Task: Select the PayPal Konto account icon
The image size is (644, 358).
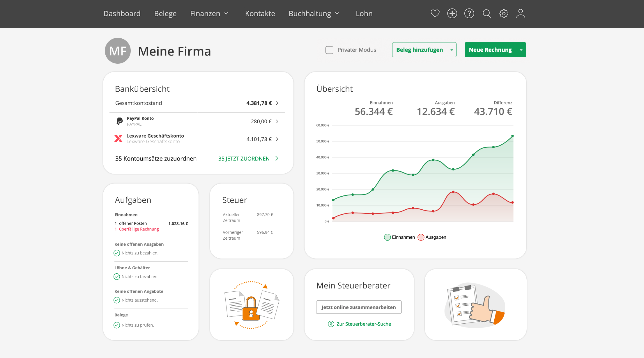Action: (119, 121)
